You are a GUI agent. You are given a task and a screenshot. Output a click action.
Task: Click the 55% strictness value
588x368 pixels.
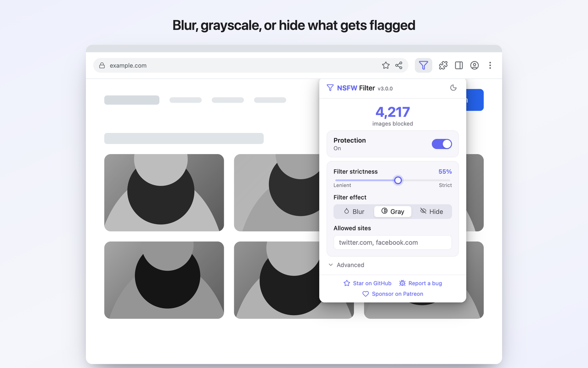pyautogui.click(x=445, y=172)
